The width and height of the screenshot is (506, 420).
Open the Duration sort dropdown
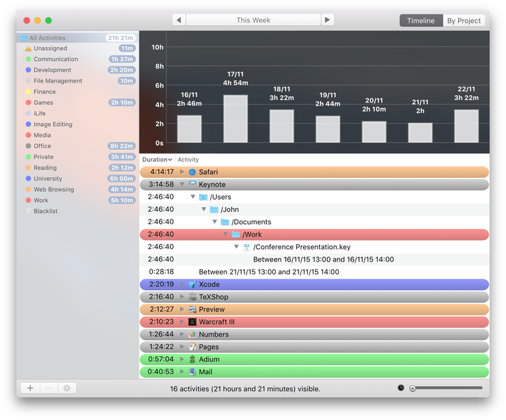156,159
